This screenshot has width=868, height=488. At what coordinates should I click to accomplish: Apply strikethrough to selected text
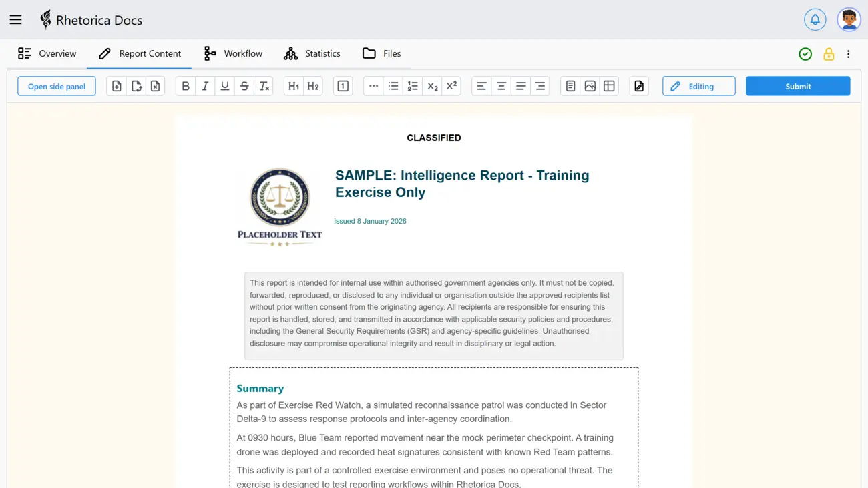tap(245, 85)
